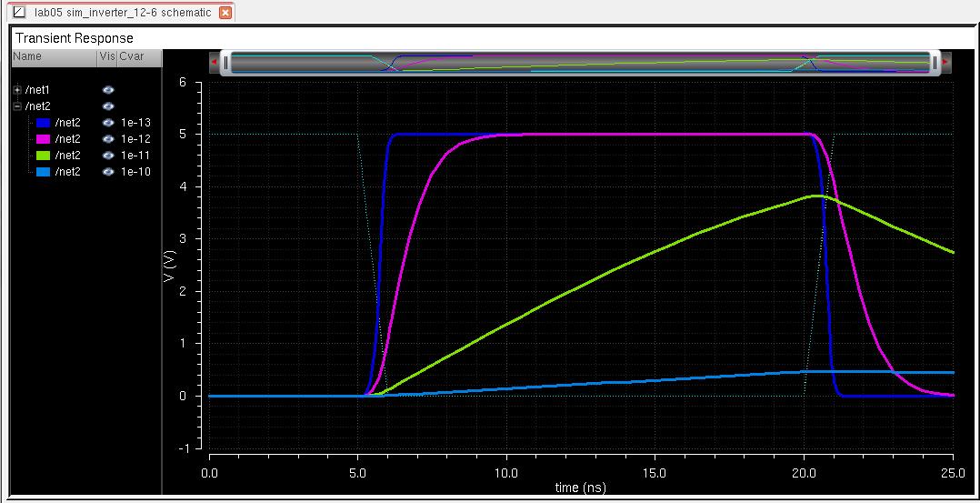Click the Vis column header
Image resolution: width=980 pixels, height=503 pixels.
[x=107, y=57]
